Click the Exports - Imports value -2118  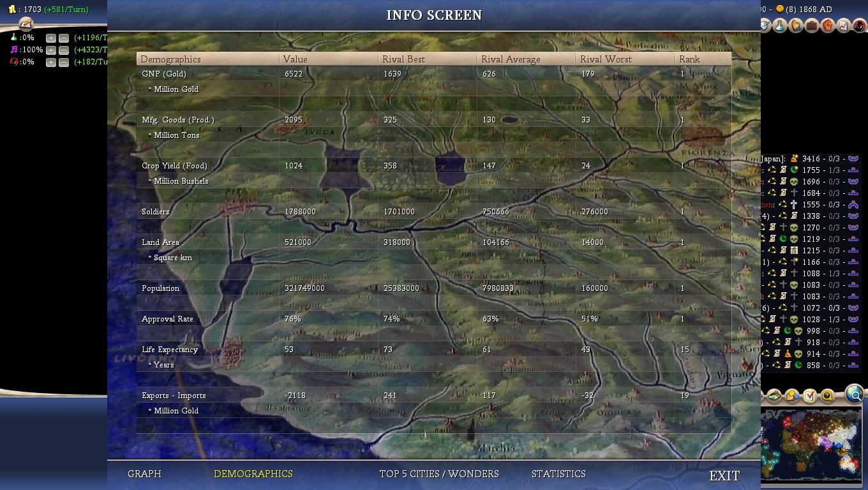tap(295, 396)
